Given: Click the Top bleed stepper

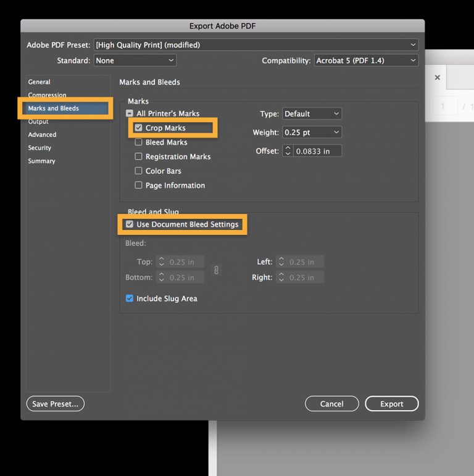Looking at the screenshot, I should click(161, 261).
